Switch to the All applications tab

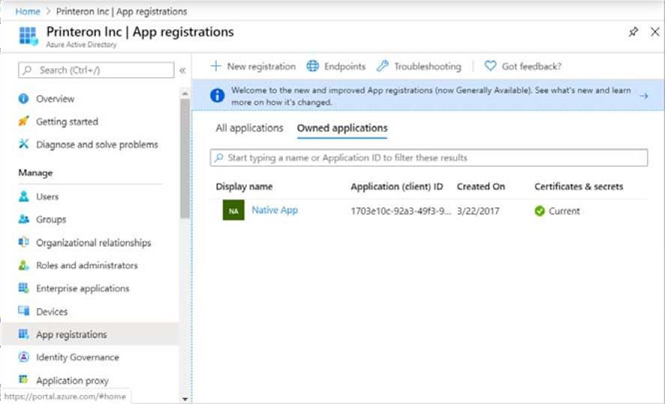tap(248, 128)
